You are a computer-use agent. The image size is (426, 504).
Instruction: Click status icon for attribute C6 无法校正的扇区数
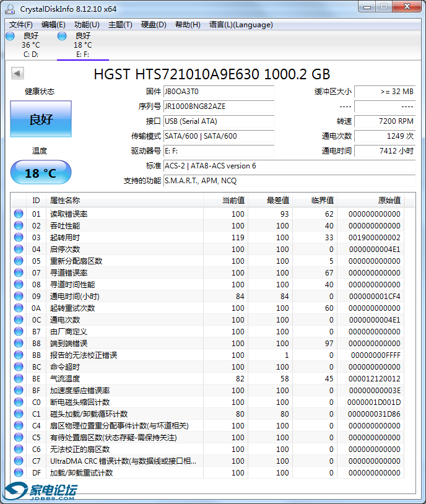click(19, 449)
